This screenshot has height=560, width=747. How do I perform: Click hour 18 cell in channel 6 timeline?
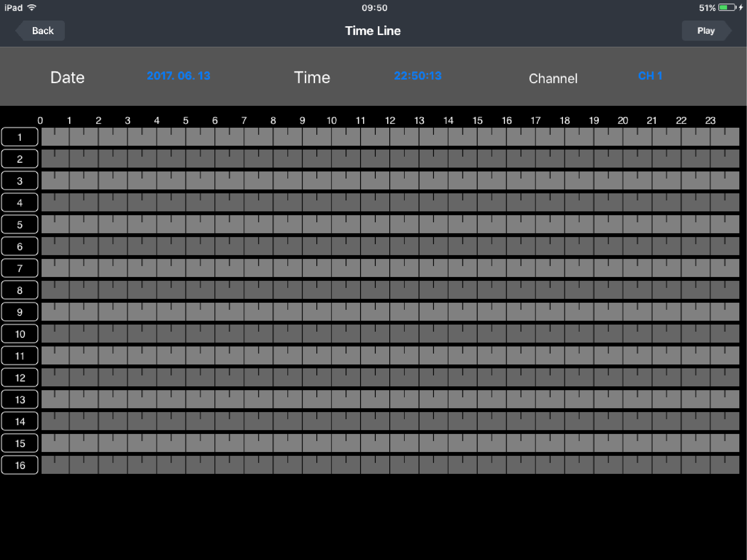coord(579,246)
